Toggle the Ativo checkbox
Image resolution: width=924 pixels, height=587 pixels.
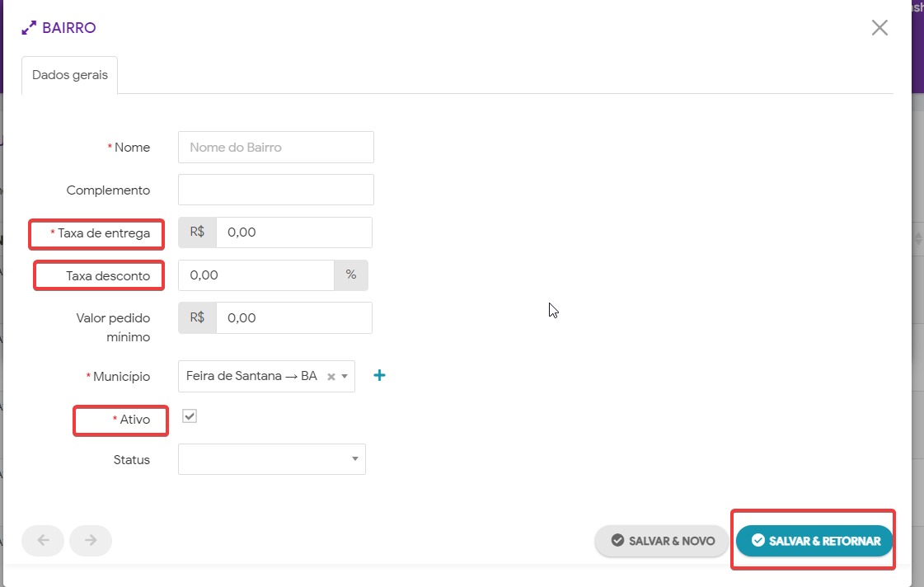pos(190,416)
